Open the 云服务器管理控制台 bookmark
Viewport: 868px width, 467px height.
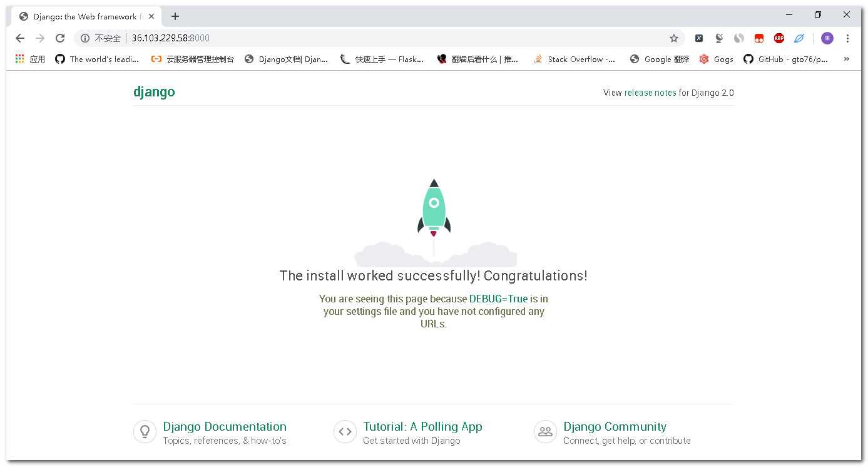(x=193, y=59)
